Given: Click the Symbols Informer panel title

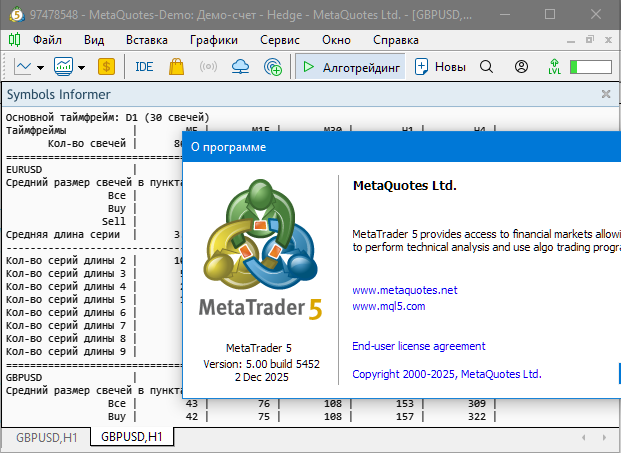Looking at the screenshot, I should pyautogui.click(x=59, y=94).
